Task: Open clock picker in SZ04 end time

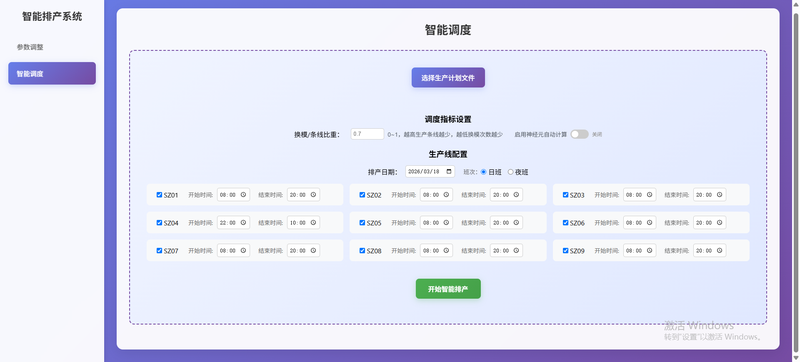Action: point(313,223)
